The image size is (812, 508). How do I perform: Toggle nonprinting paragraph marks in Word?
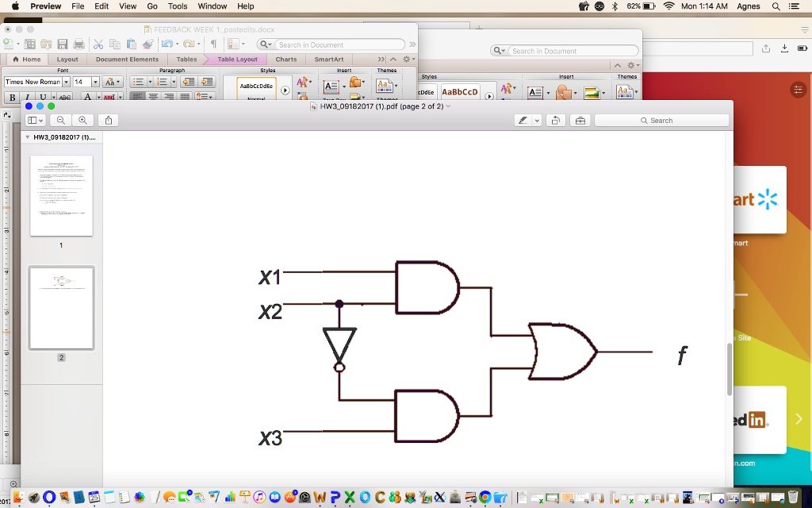point(213,44)
